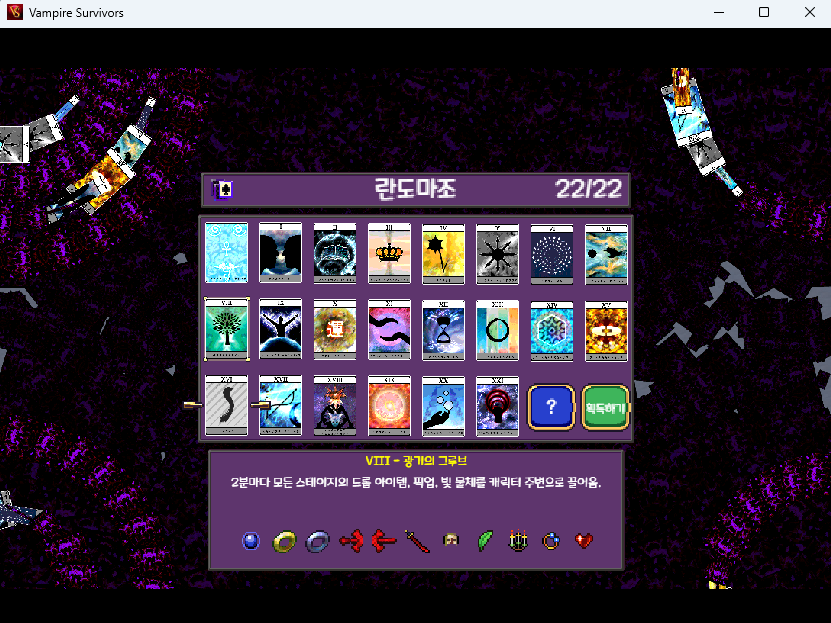
Task: Click the 란도마조 title text
Action: coord(416,189)
